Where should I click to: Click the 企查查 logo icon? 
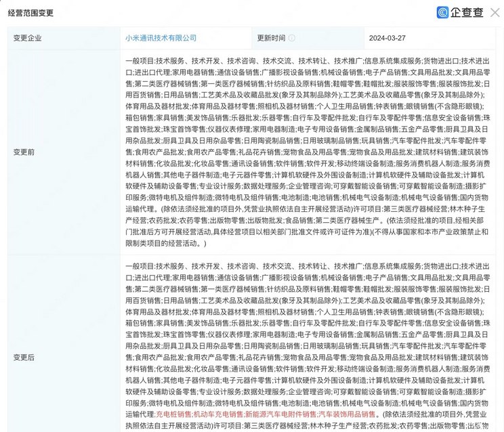442,13
